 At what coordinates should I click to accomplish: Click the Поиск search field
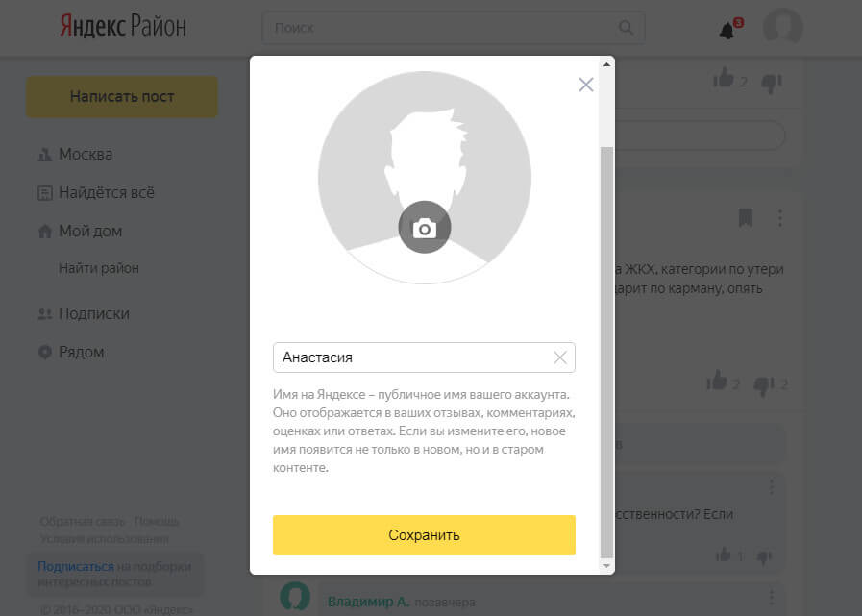[x=454, y=28]
